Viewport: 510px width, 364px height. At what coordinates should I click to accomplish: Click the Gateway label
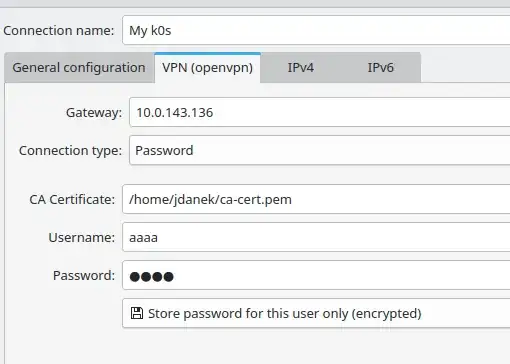pos(94,113)
